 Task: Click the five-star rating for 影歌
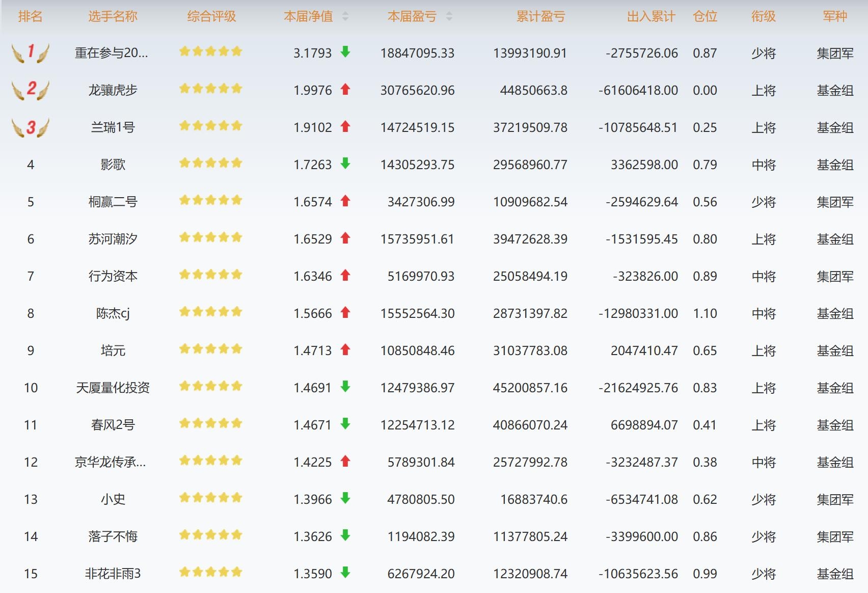[210, 164]
